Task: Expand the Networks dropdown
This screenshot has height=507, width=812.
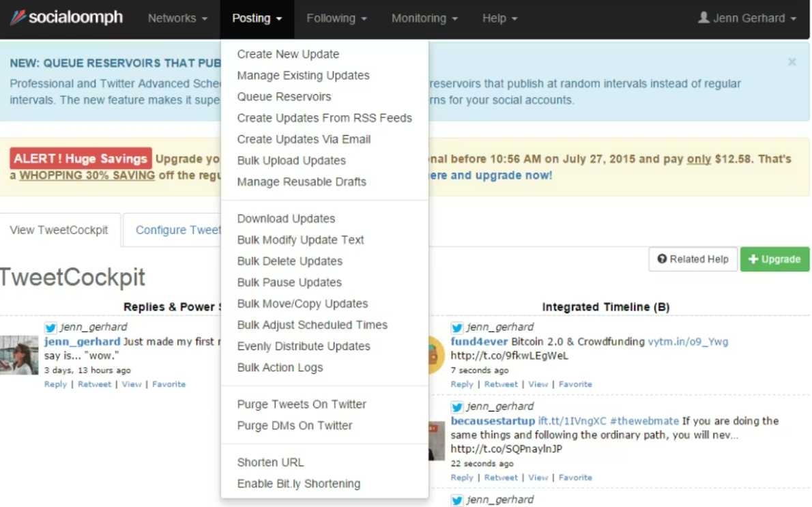Action: coord(177,18)
